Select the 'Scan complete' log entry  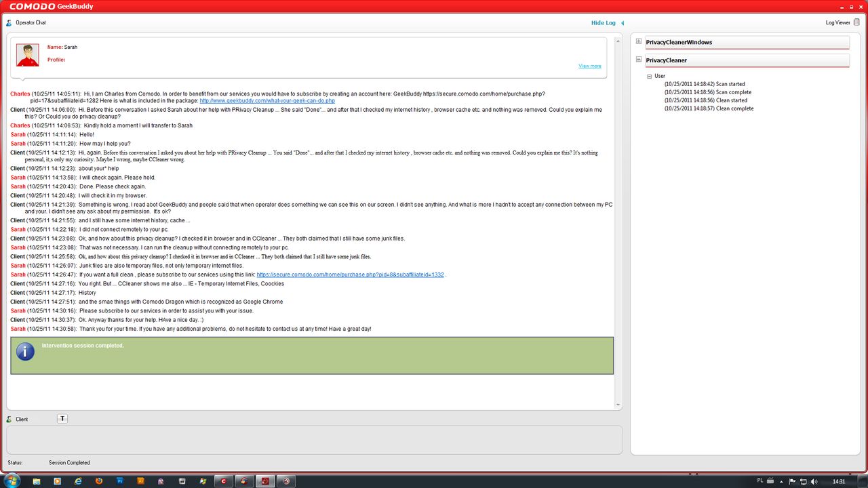(707, 92)
